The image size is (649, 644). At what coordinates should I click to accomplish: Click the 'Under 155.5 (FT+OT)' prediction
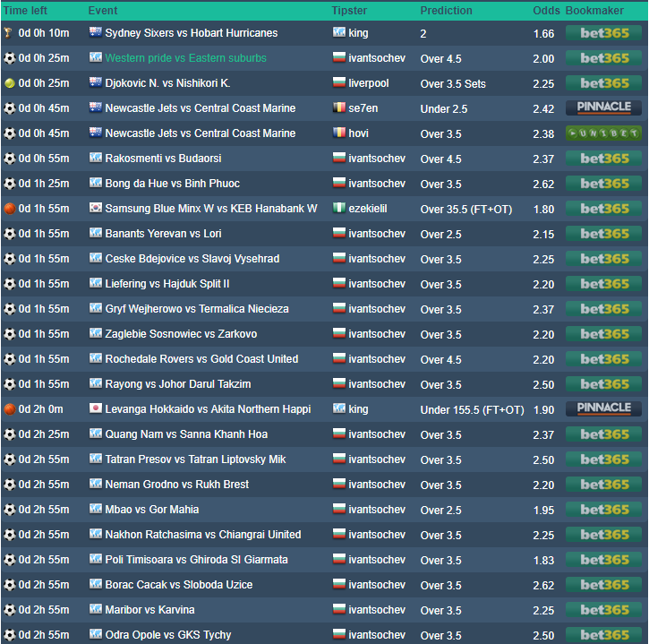473,409
